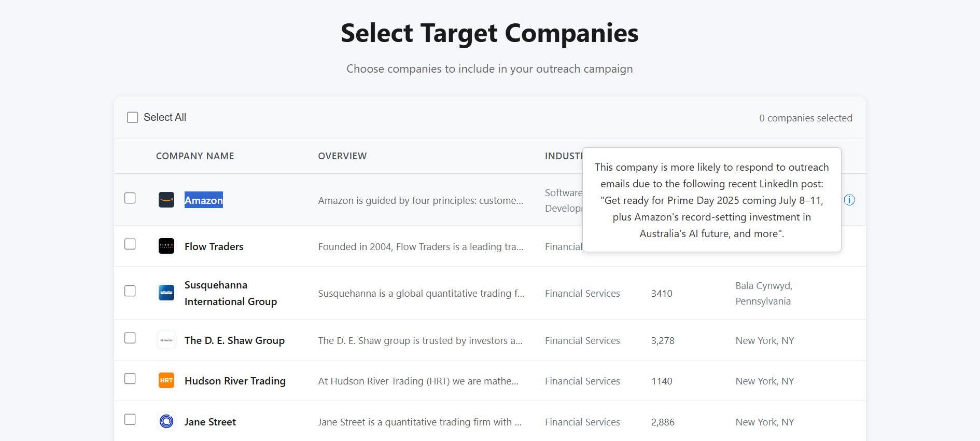Click the Amazon company logo icon

tap(166, 200)
